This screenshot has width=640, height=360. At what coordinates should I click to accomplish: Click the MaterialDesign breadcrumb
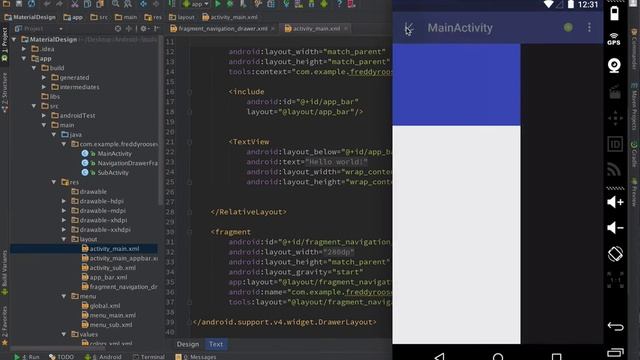pyautogui.click(x=30, y=17)
